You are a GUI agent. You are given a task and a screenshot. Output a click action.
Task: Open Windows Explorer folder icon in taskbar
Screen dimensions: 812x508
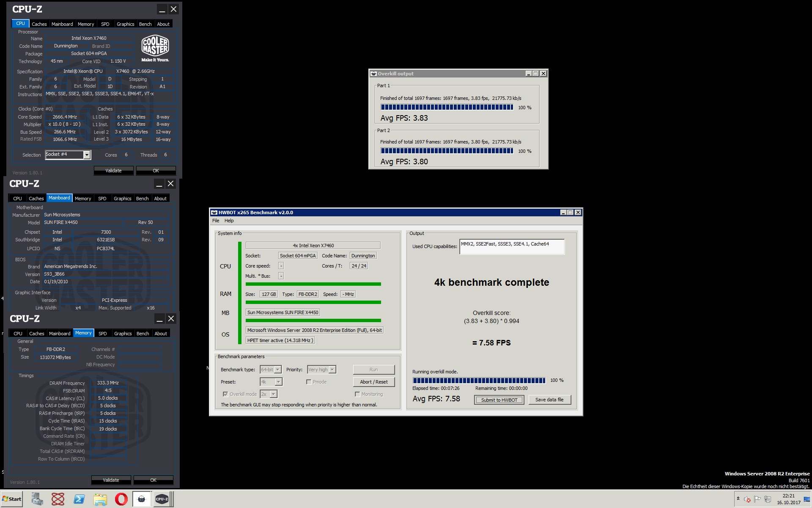click(100, 499)
